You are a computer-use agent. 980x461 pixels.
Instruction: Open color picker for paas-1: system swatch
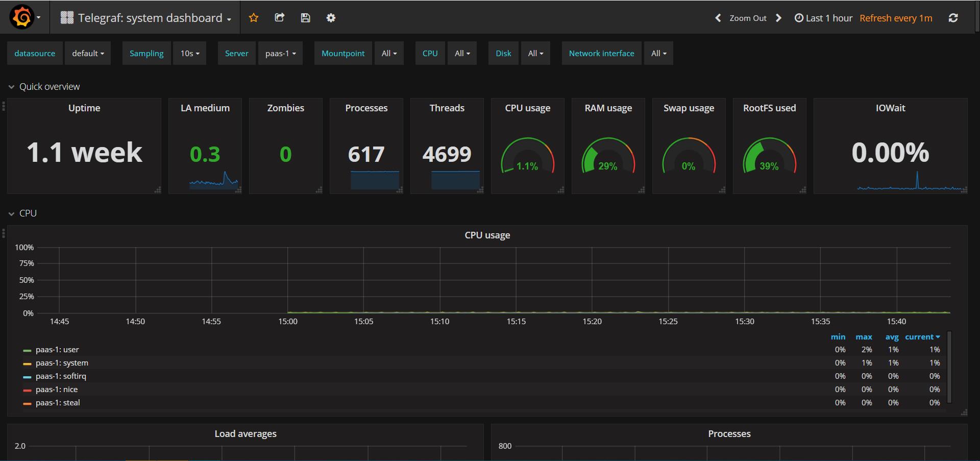[27, 364]
